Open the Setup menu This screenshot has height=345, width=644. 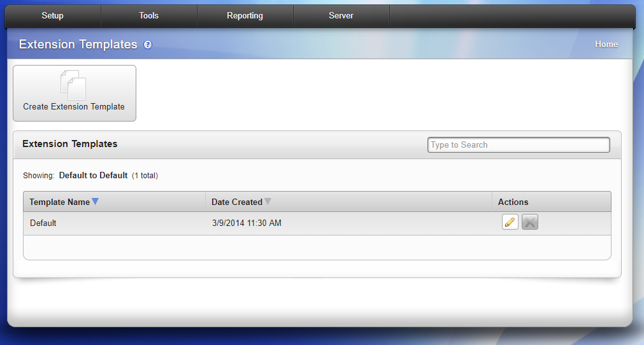[53, 15]
